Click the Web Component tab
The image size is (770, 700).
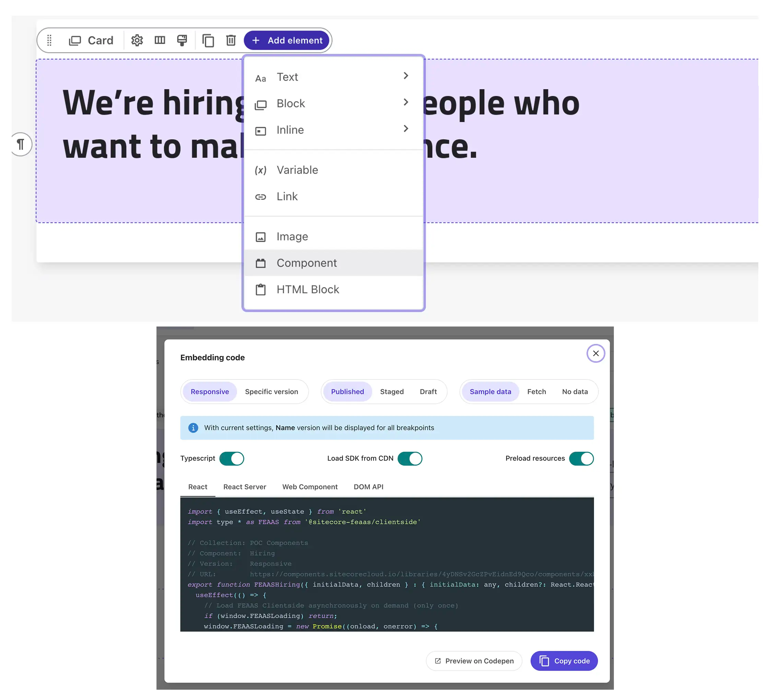coord(310,487)
